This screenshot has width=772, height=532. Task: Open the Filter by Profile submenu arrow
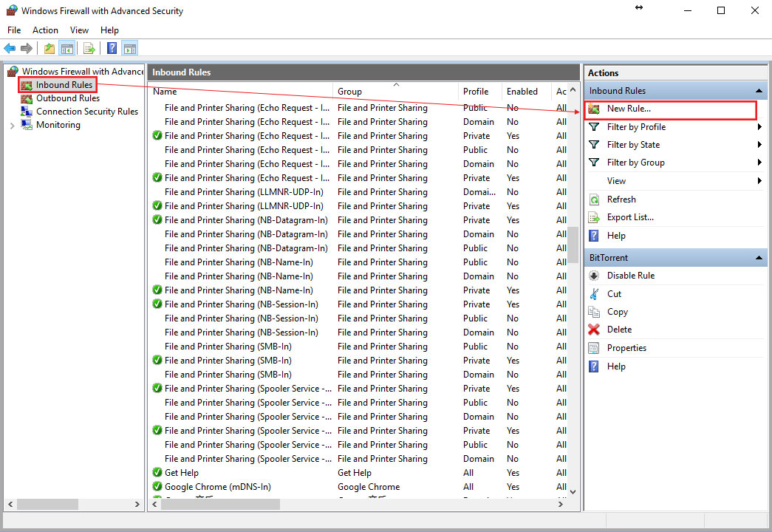pyautogui.click(x=759, y=127)
